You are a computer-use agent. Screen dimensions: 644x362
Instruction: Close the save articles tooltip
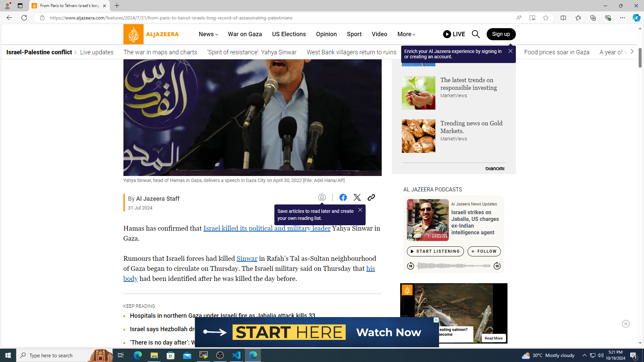tap(360, 210)
